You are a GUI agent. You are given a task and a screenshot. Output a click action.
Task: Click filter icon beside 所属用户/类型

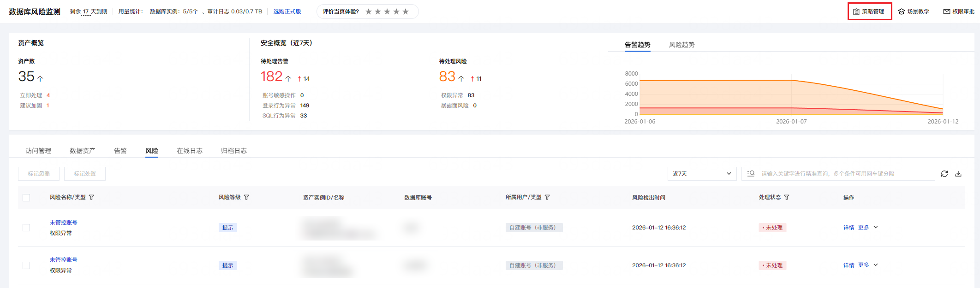[x=547, y=197]
